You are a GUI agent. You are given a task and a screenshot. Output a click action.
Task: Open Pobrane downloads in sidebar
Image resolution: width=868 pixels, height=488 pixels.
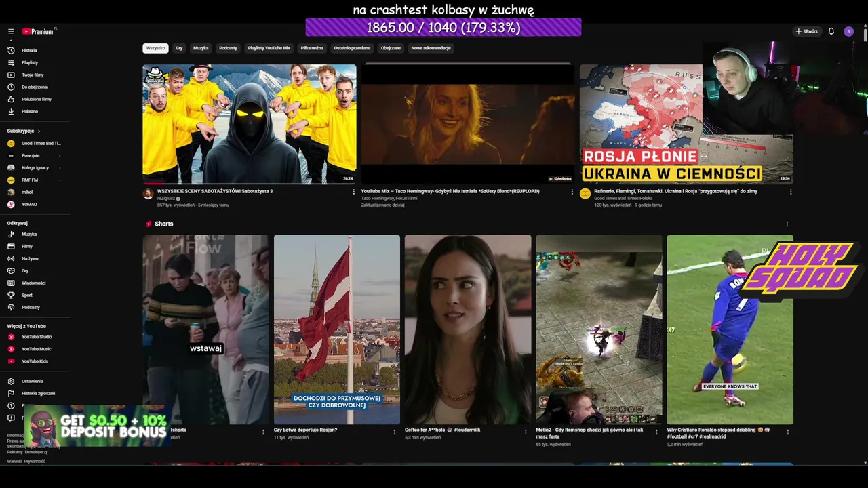click(29, 111)
